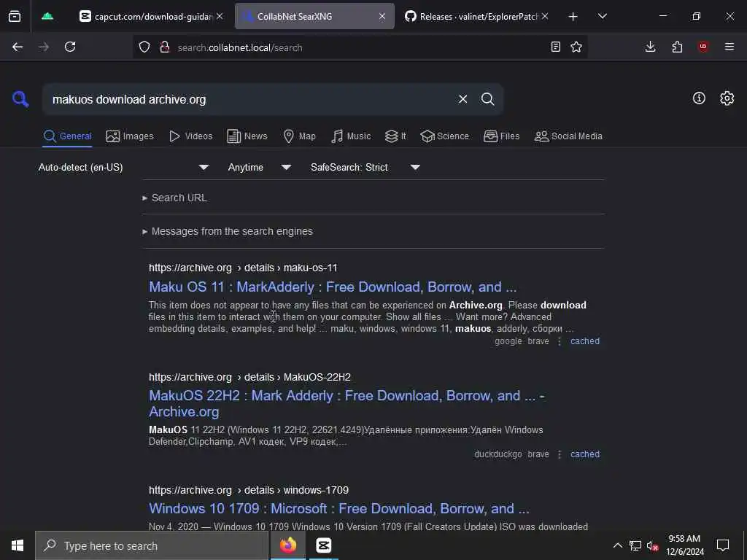Open the Windows notification center
Viewport: 747px width, 560px height.
point(723,545)
